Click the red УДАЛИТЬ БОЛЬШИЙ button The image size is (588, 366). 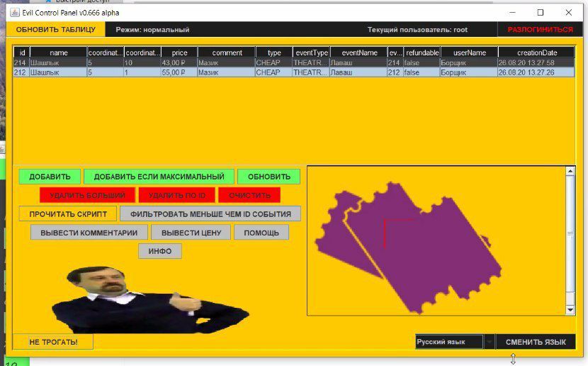(87, 195)
